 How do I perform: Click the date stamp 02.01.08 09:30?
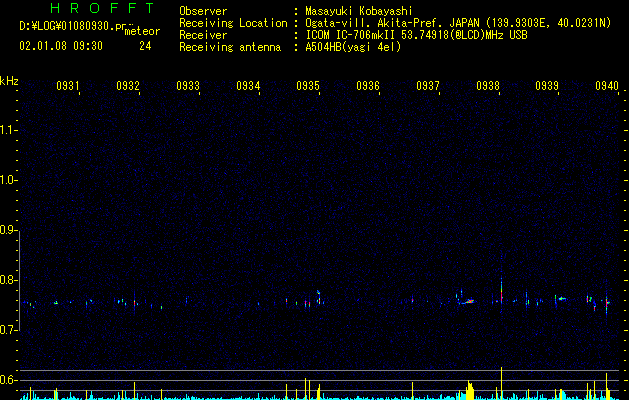pos(61,46)
